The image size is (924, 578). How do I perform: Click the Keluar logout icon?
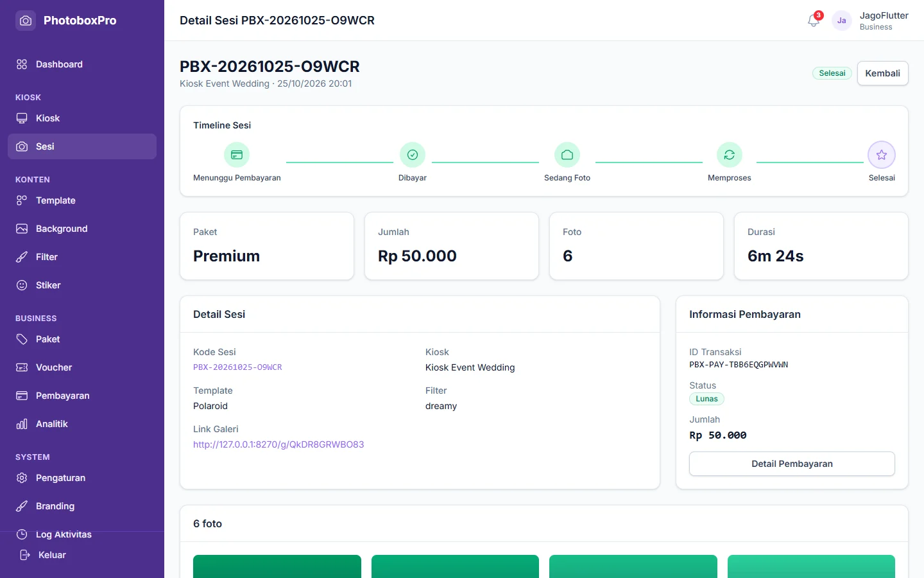(x=24, y=555)
